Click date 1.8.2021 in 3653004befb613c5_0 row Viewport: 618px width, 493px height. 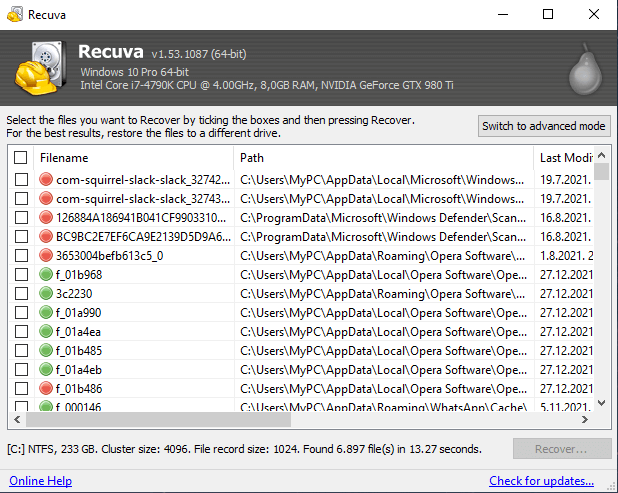pos(566,256)
